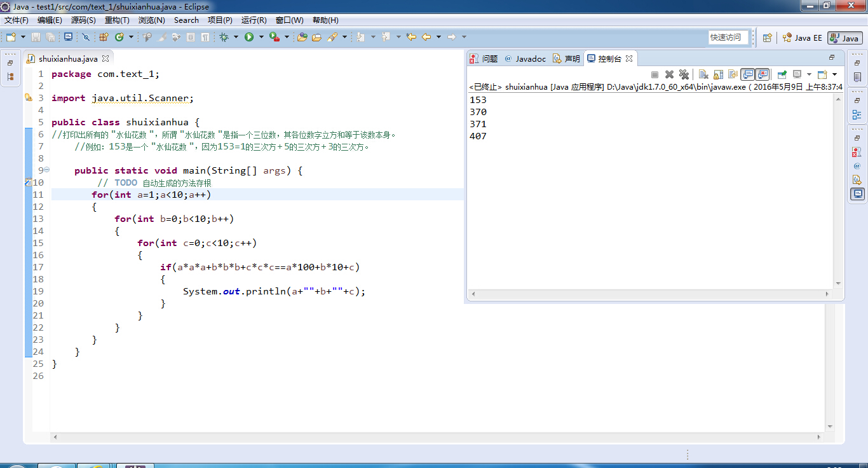Click the Open Task folder icon
Image resolution: width=868 pixels, height=468 pixels.
[x=316, y=37]
